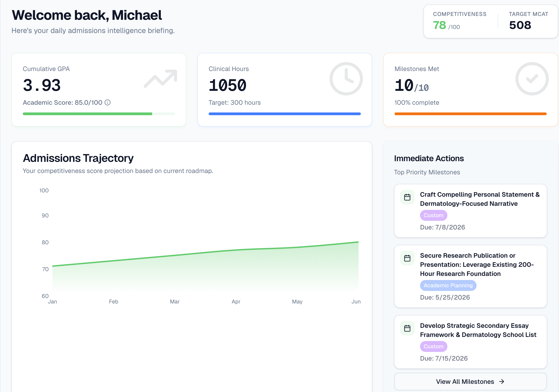
Task: Click calendar icon beside Research Publication milestone
Action: 407,258
